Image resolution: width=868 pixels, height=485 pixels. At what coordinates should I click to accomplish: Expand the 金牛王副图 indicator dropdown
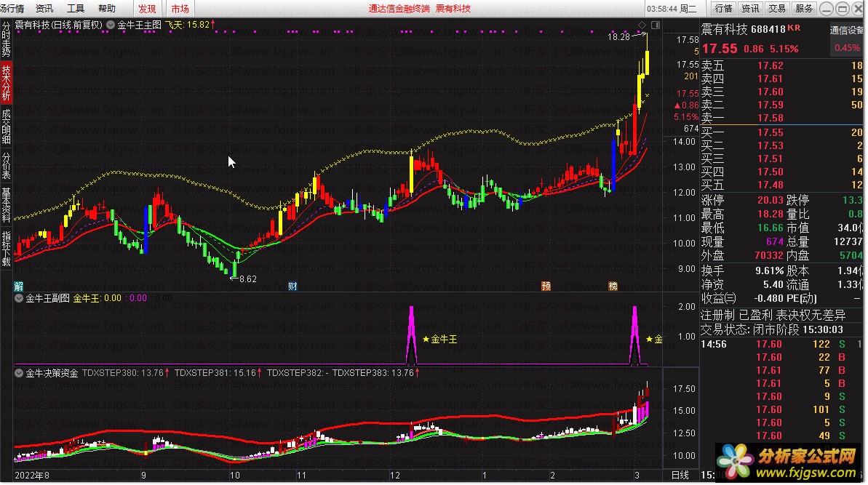click(x=19, y=298)
